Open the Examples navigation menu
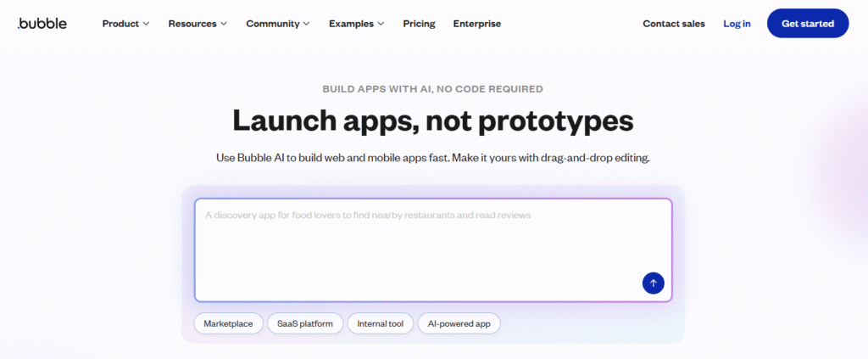This screenshot has width=868, height=359. [x=351, y=24]
